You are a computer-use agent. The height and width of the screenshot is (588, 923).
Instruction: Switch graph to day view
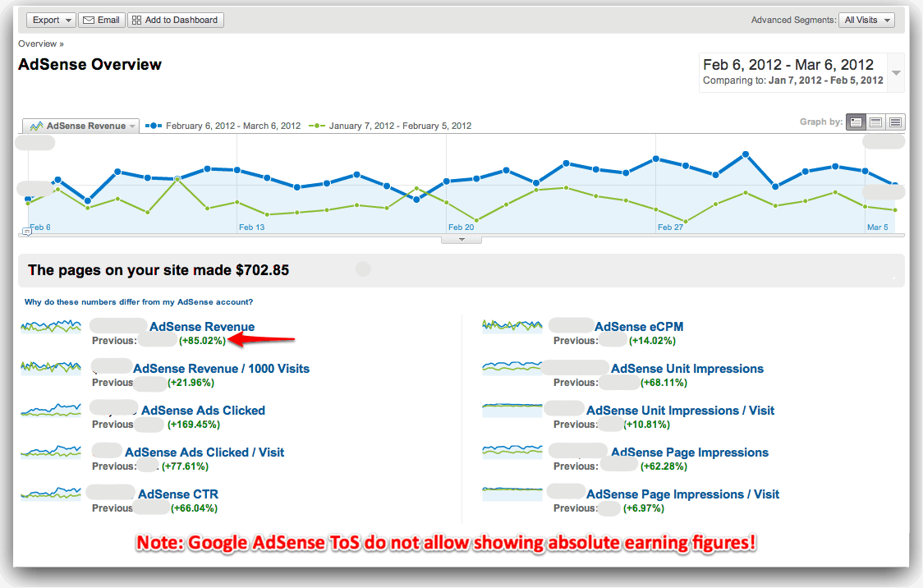coord(856,122)
